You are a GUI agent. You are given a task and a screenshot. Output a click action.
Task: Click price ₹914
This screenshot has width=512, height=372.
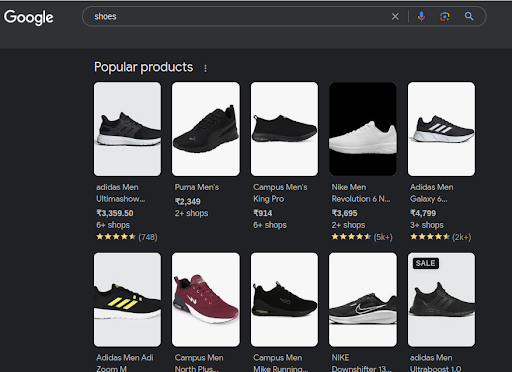(x=263, y=213)
